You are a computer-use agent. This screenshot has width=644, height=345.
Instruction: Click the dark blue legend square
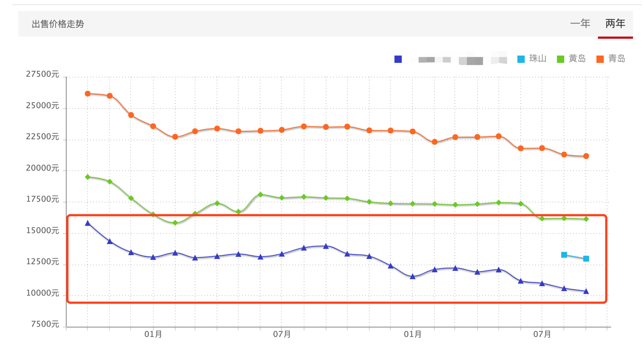pos(398,59)
